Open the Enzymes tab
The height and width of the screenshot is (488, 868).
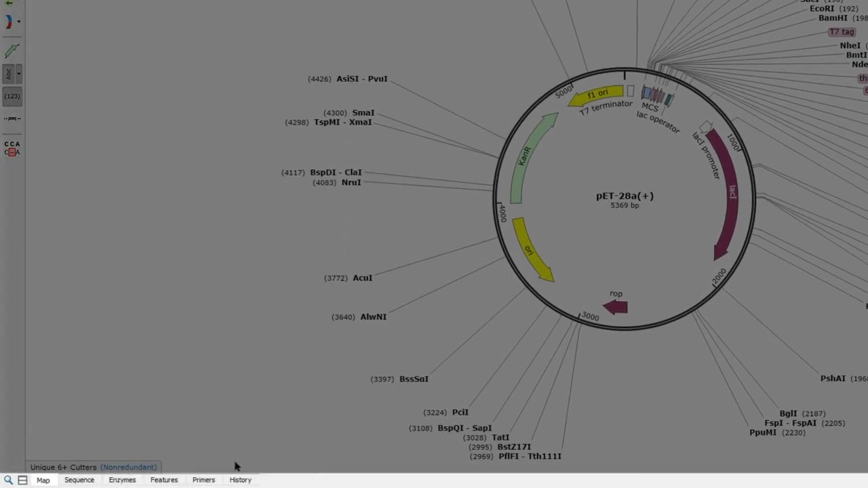122,480
